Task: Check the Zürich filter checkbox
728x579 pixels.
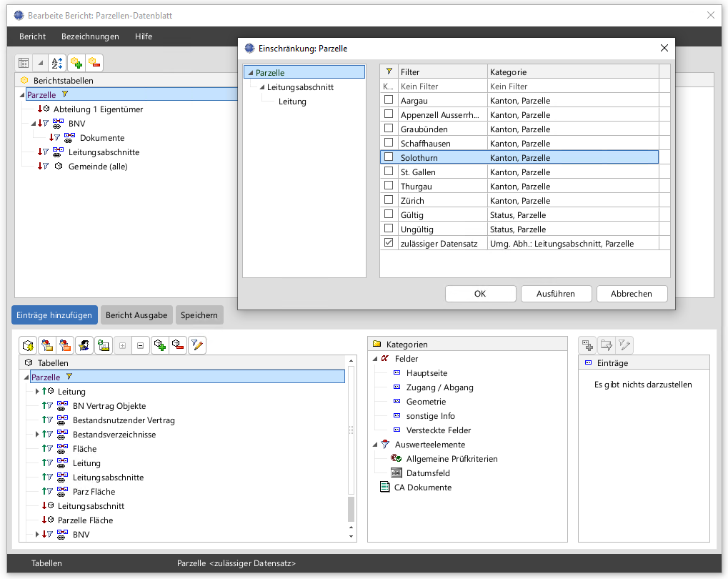Action: tap(389, 200)
